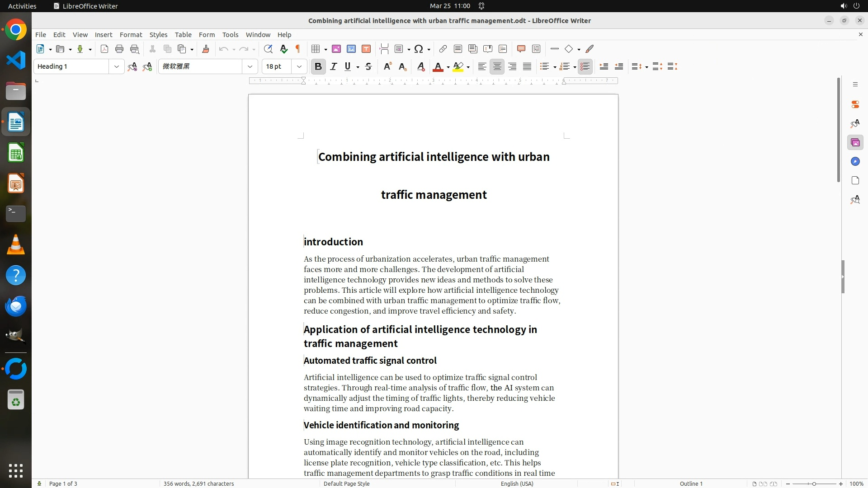This screenshot has width=868, height=488.
Task: Open the sidebar Navigator compass icon
Action: [x=855, y=162]
